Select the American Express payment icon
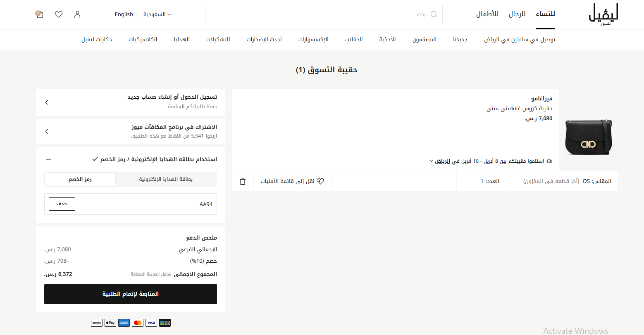Viewport: 644px width, 335px height. (124, 323)
